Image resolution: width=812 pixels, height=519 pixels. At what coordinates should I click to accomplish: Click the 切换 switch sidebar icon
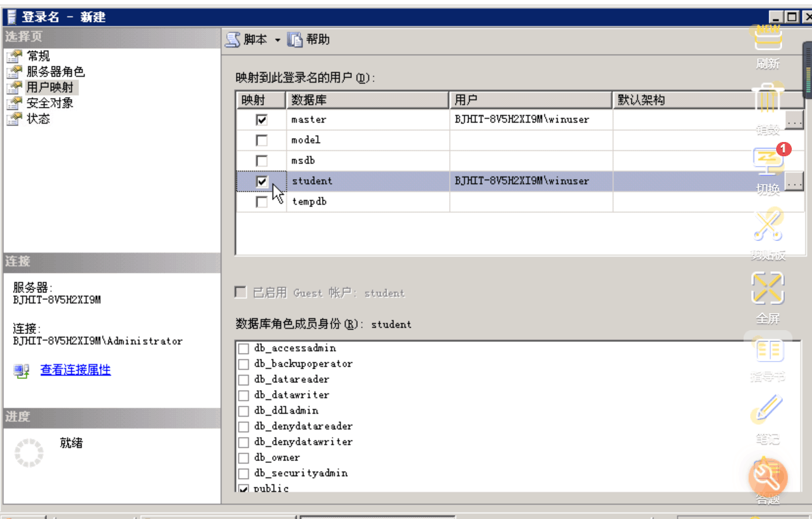pos(768,161)
